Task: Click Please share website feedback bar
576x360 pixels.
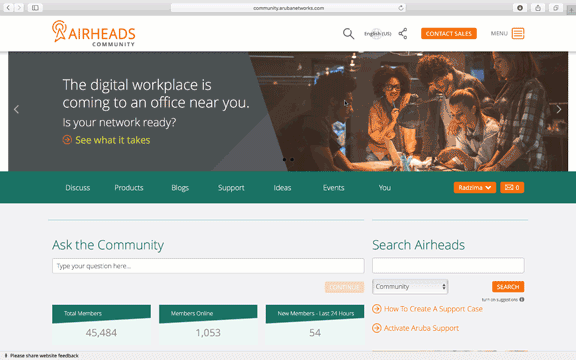Action: [44, 356]
